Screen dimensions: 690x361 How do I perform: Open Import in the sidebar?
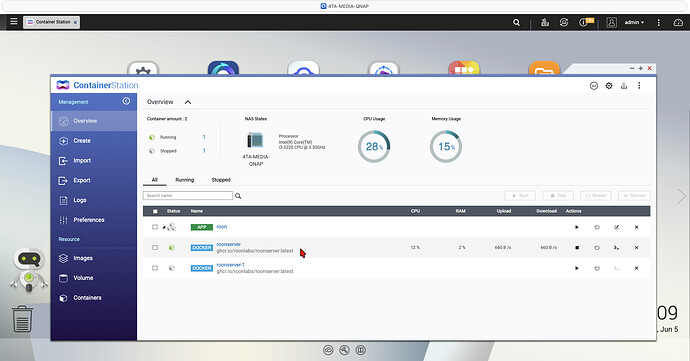94,161
